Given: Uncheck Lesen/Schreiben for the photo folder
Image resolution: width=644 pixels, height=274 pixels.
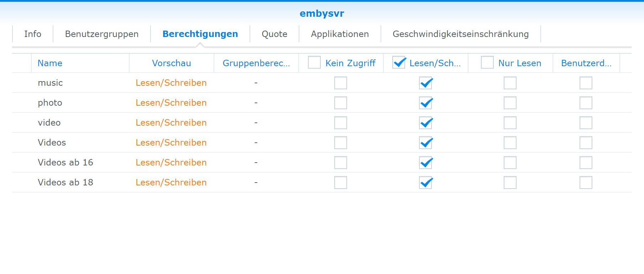Looking at the screenshot, I should (425, 103).
